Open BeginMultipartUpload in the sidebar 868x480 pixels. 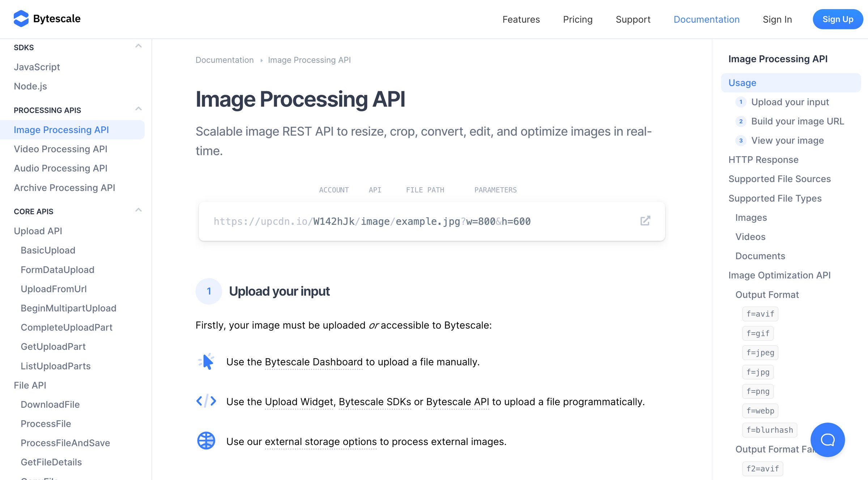(x=68, y=308)
